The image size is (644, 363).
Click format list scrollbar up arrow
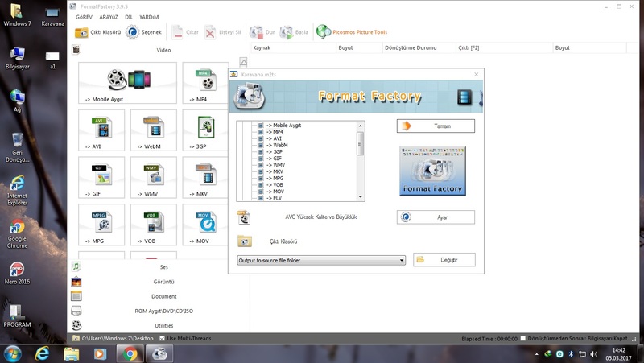point(360,126)
